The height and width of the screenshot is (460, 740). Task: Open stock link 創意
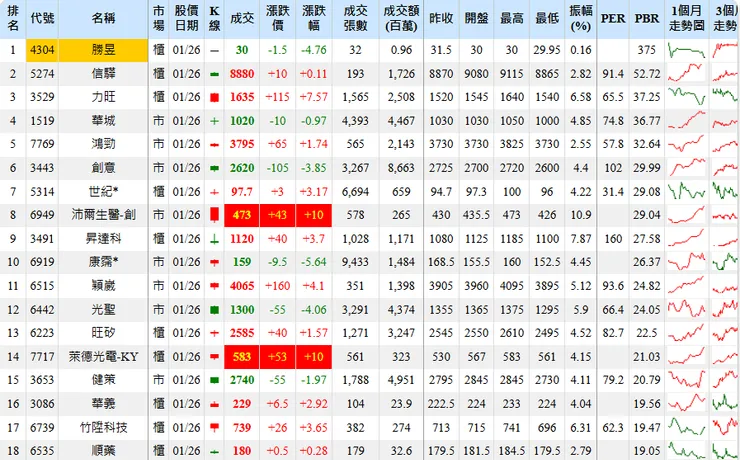[x=103, y=168]
